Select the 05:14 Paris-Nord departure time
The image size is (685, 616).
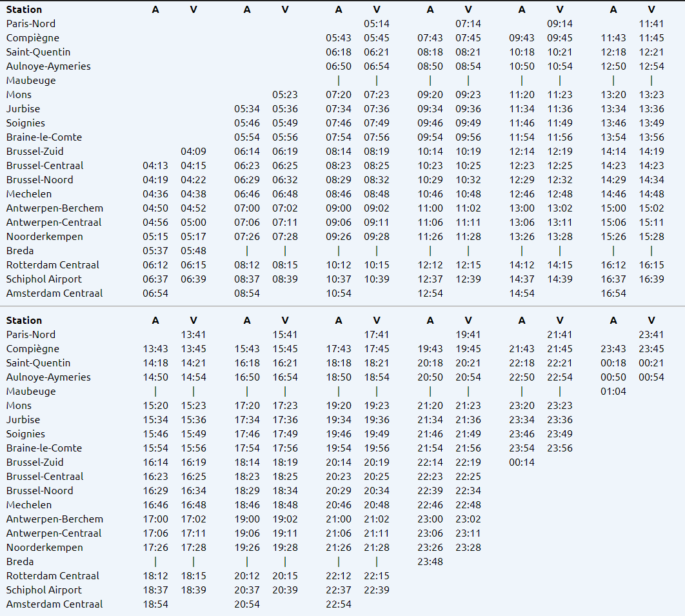coord(377,24)
